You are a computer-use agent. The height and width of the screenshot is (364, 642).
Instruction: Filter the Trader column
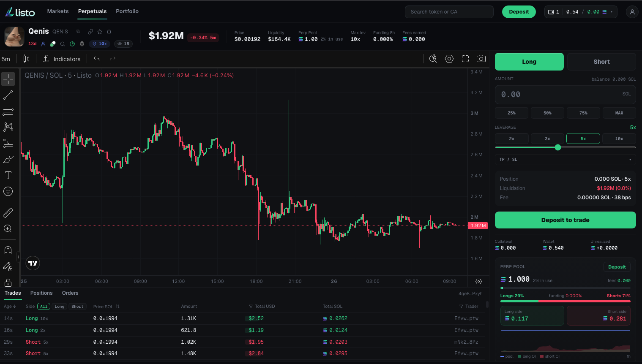[469, 307]
